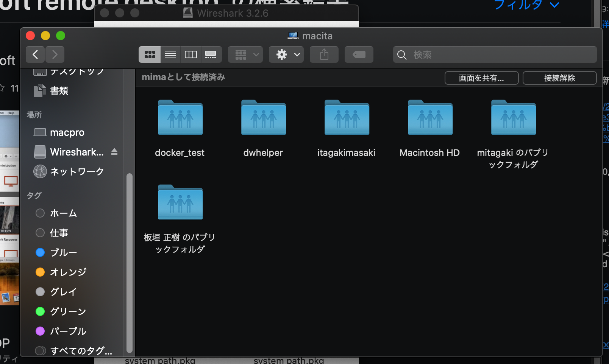The image size is (609, 364).
Task: Select macpro in the sidebar
Action: click(x=72, y=132)
